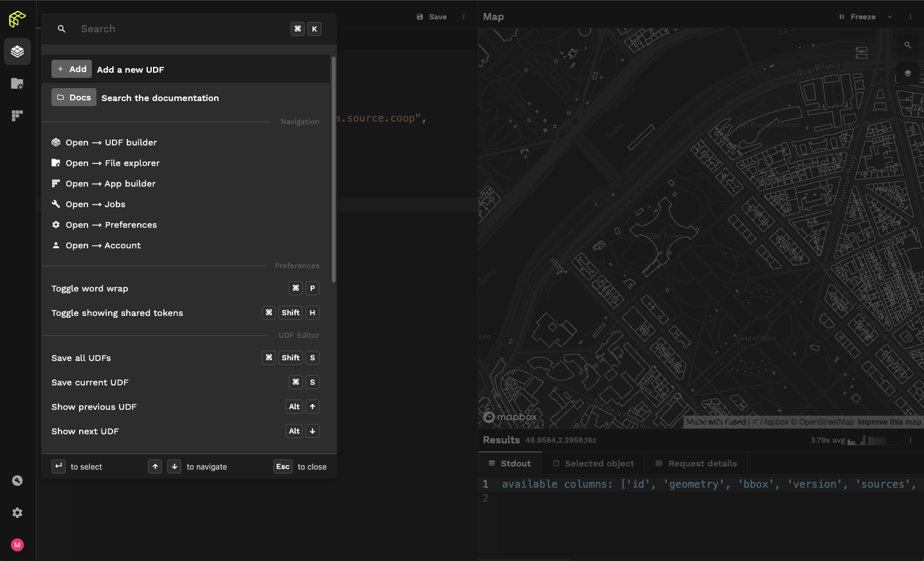
Task: Open the Request details tab
Action: [x=696, y=463]
